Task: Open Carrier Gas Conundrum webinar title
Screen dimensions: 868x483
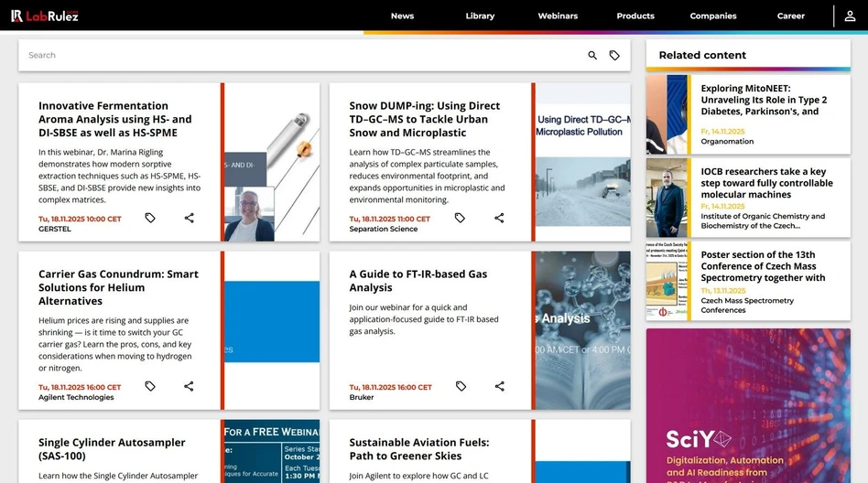Action: click(x=118, y=287)
